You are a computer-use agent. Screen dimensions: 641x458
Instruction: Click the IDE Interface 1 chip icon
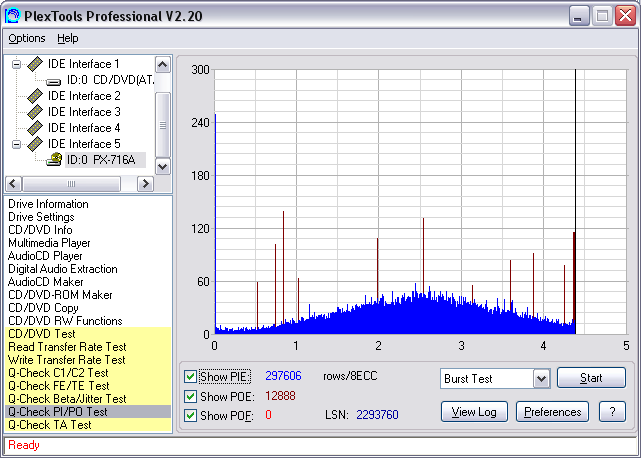click(x=35, y=64)
